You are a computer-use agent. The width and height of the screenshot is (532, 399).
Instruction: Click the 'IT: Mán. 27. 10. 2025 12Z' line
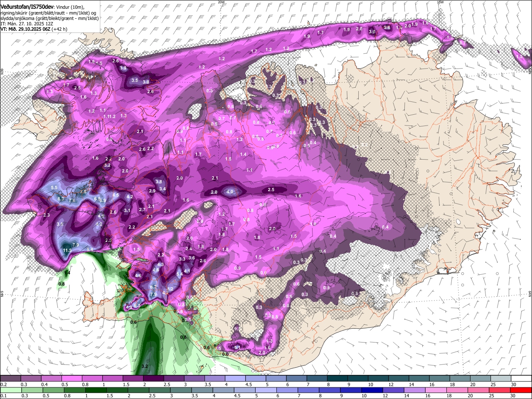click(x=27, y=24)
